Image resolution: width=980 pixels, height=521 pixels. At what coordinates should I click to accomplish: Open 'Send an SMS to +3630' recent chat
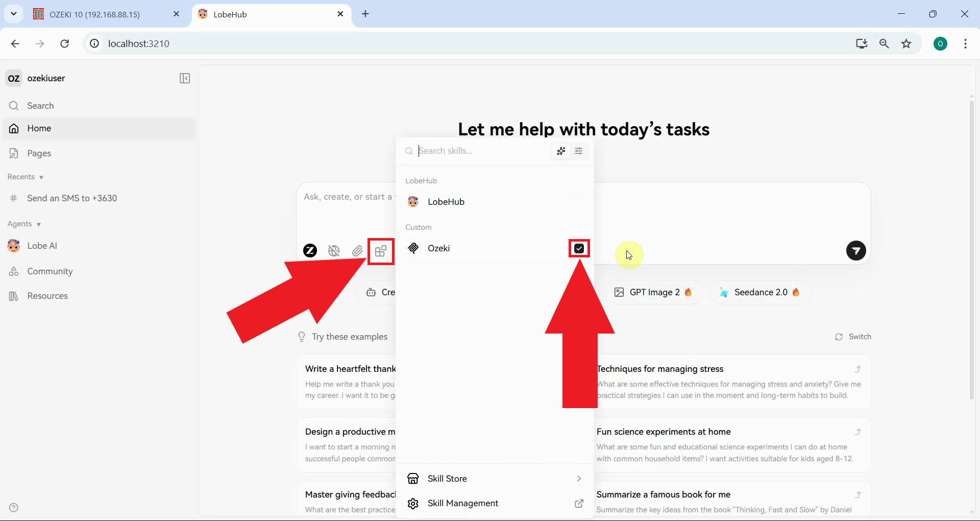[100, 198]
